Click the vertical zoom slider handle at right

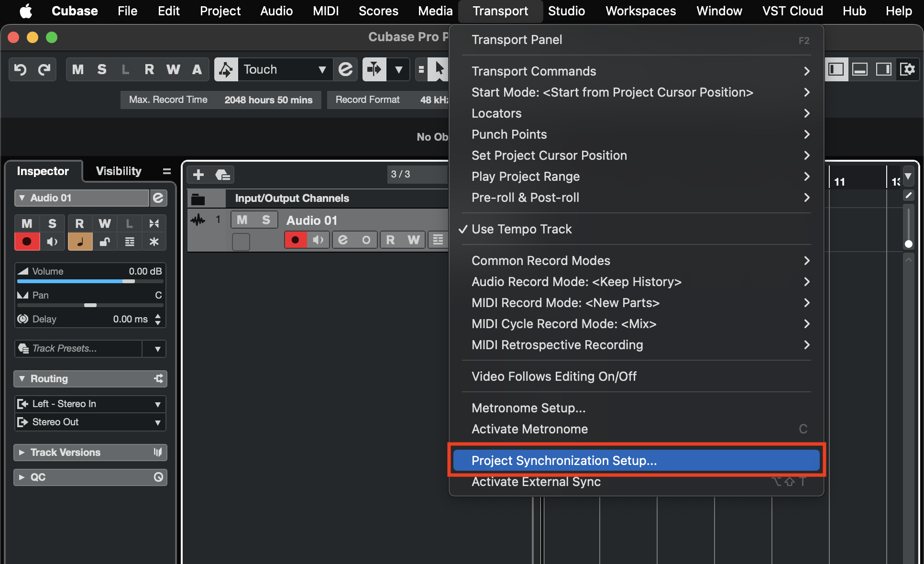908,244
